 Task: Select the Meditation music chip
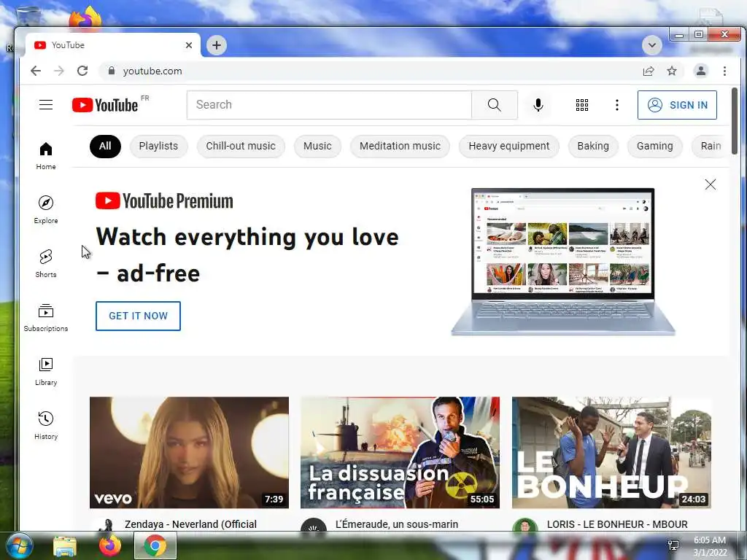click(400, 146)
